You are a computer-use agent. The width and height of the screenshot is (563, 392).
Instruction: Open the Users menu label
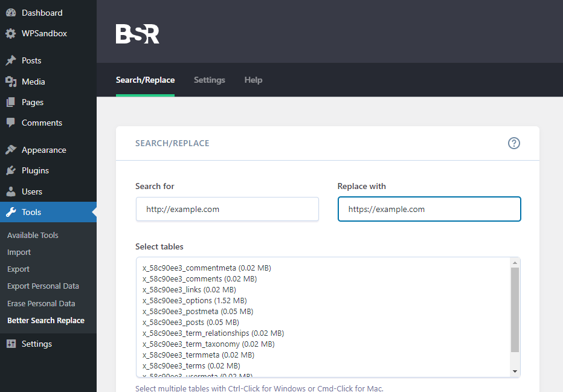tap(31, 191)
